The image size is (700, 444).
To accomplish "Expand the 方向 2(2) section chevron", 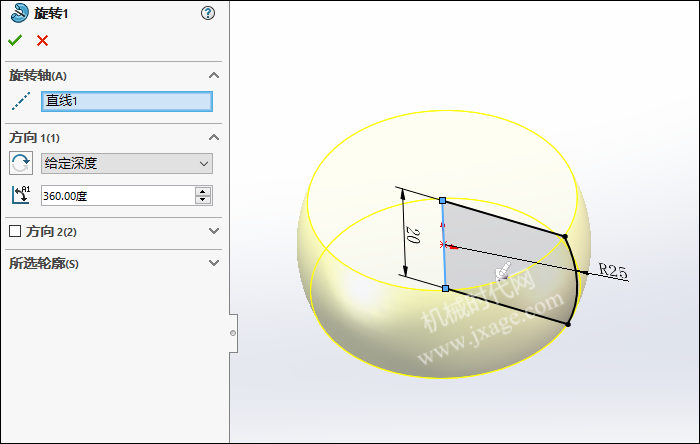I will 214,231.
